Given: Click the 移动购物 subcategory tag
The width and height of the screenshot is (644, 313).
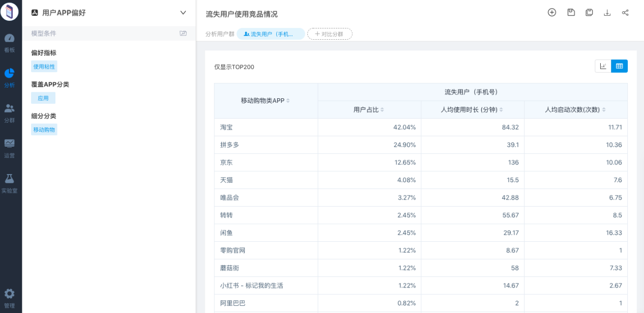Looking at the screenshot, I should [44, 130].
